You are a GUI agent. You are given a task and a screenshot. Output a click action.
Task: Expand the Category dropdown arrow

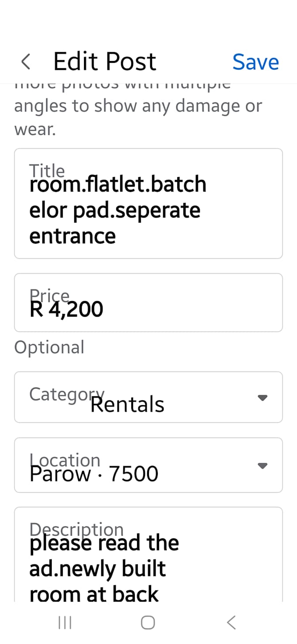[263, 398]
